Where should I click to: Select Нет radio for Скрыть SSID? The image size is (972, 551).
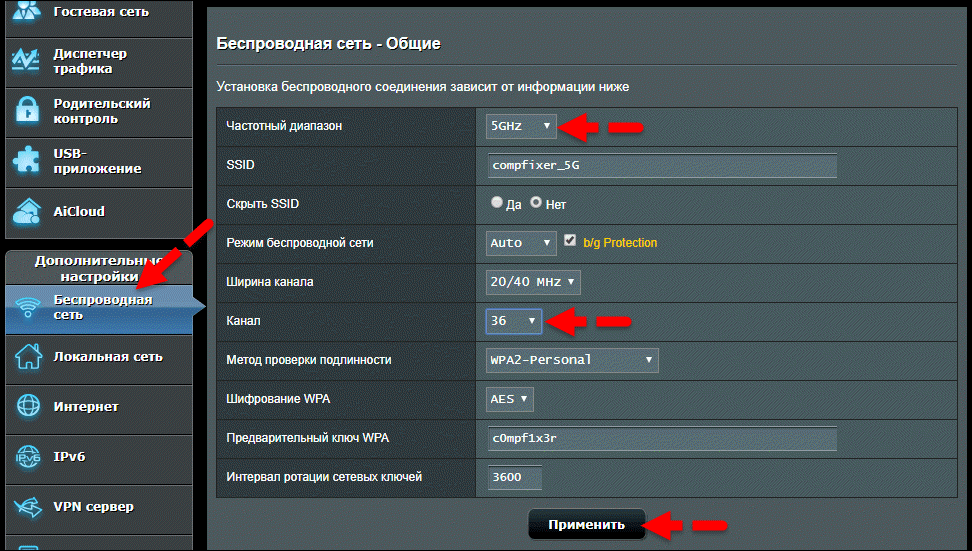(x=536, y=202)
